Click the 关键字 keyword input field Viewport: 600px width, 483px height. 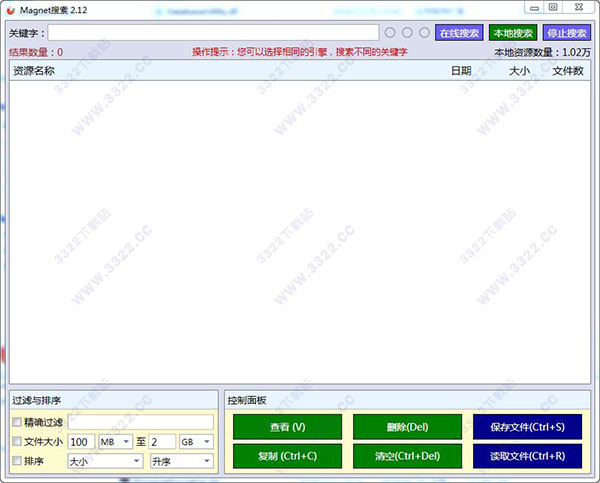213,33
